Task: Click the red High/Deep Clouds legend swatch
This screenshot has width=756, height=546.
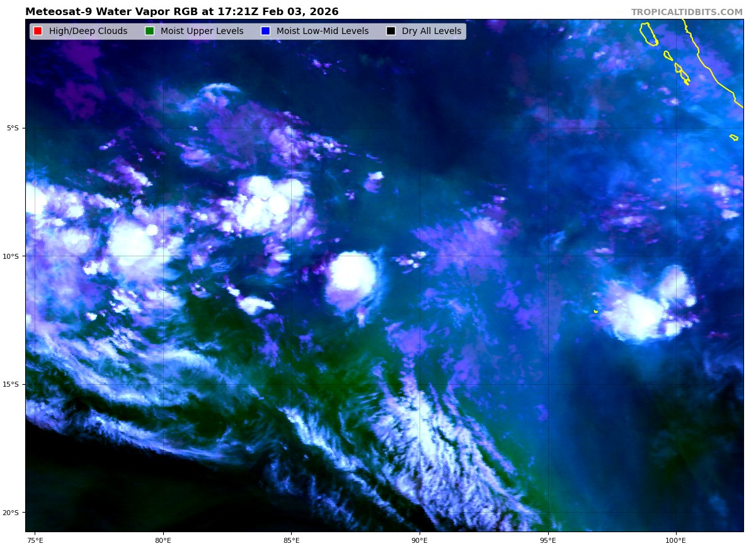Action: click(x=38, y=31)
